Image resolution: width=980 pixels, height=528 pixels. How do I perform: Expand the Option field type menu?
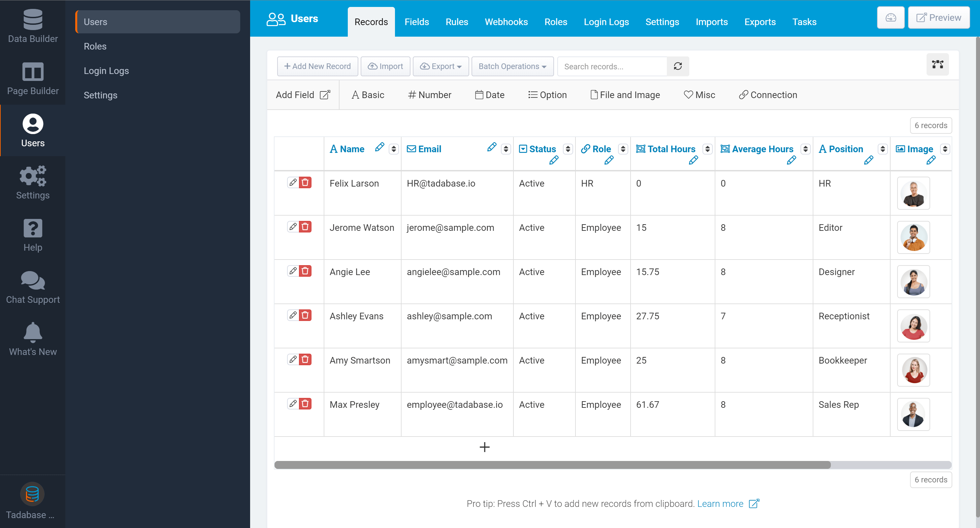click(547, 95)
